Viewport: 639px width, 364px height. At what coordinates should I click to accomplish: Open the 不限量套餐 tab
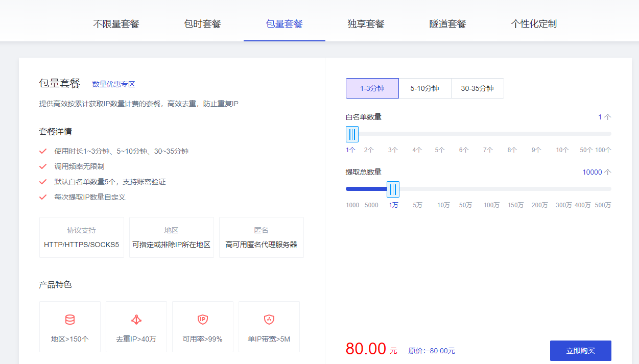click(x=116, y=23)
